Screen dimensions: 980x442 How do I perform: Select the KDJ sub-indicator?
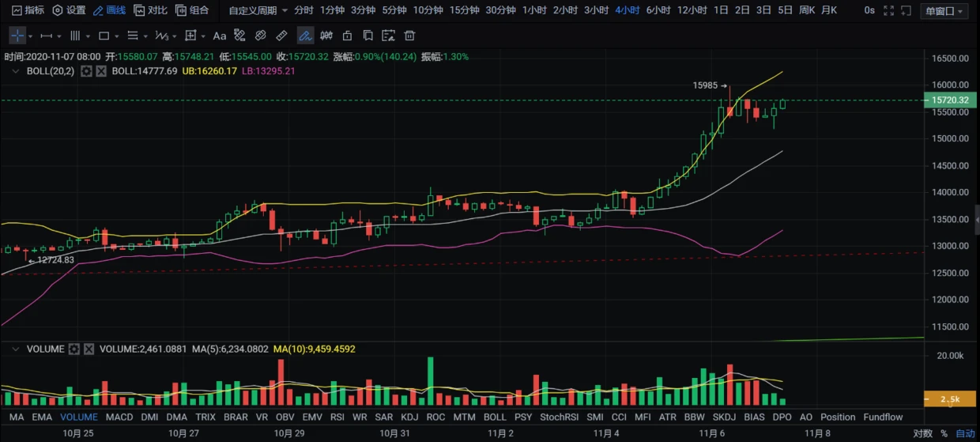(409, 417)
